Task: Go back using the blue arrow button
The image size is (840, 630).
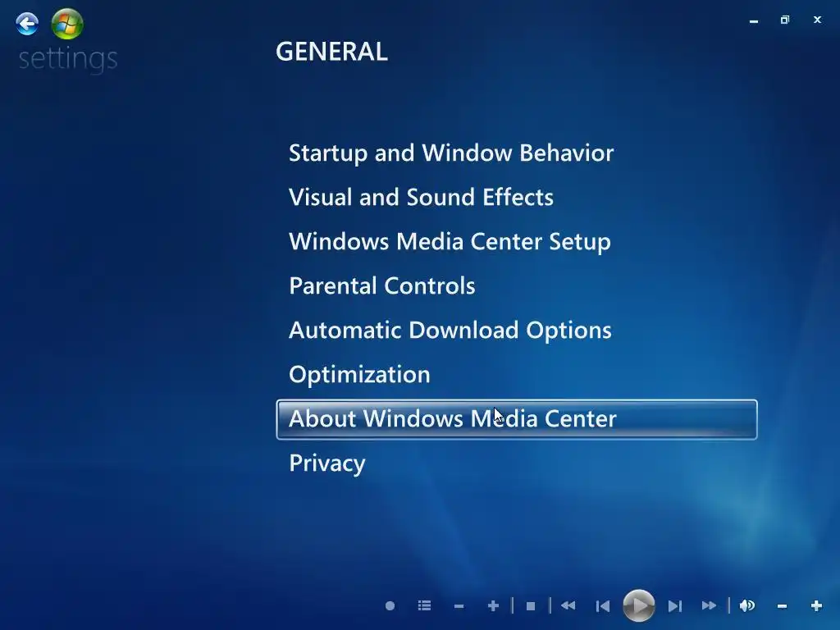Action: pos(27,24)
